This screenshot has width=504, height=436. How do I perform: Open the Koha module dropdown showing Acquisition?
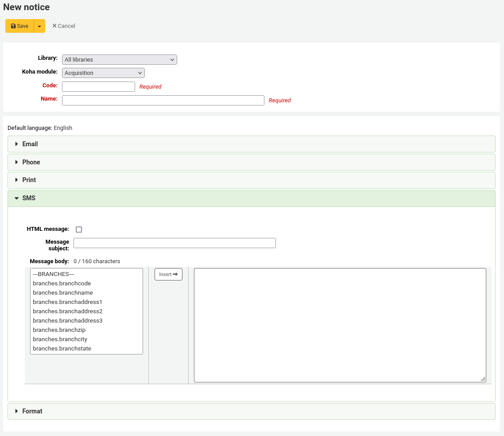click(x=103, y=73)
